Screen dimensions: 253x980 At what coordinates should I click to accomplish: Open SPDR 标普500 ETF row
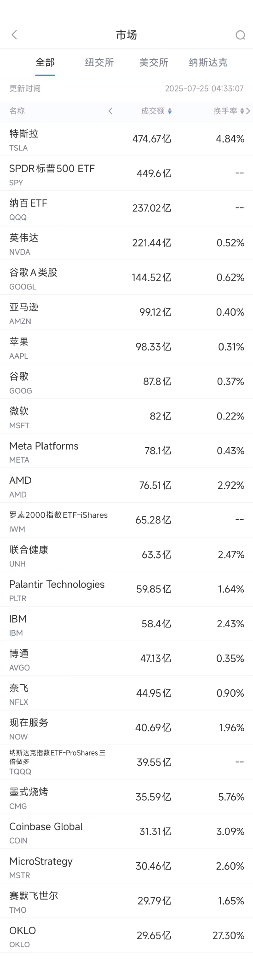tap(126, 173)
